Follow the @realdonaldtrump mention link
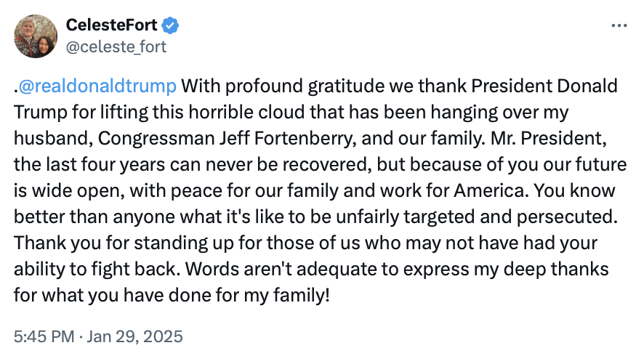The width and height of the screenshot is (644, 356). pos(97,86)
